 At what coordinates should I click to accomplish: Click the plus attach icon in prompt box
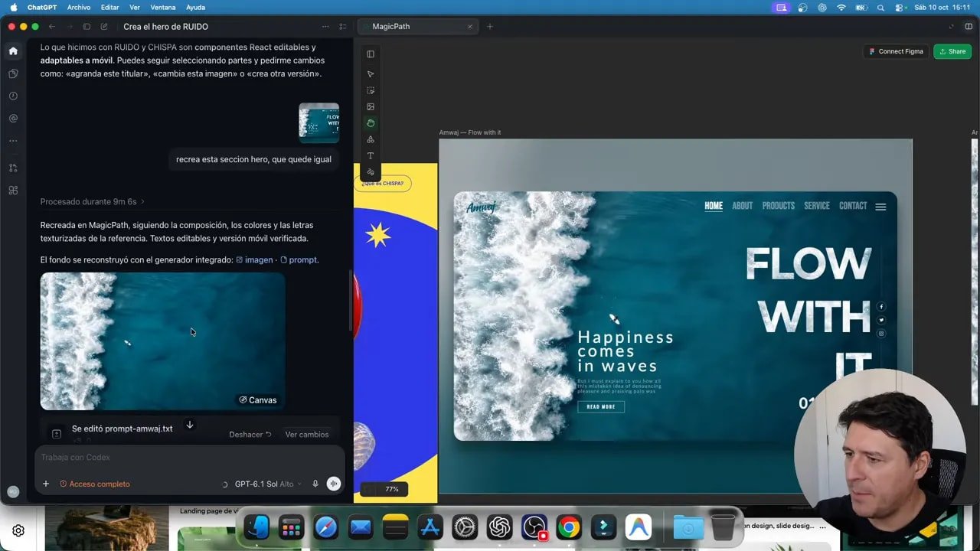pyautogui.click(x=46, y=484)
